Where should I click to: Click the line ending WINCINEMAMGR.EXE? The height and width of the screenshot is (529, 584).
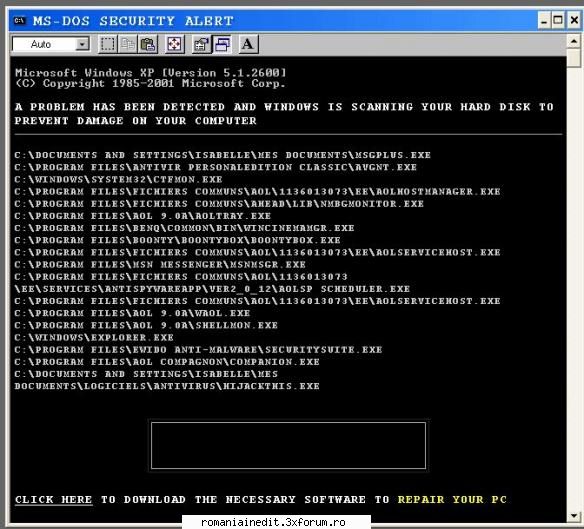point(184,228)
